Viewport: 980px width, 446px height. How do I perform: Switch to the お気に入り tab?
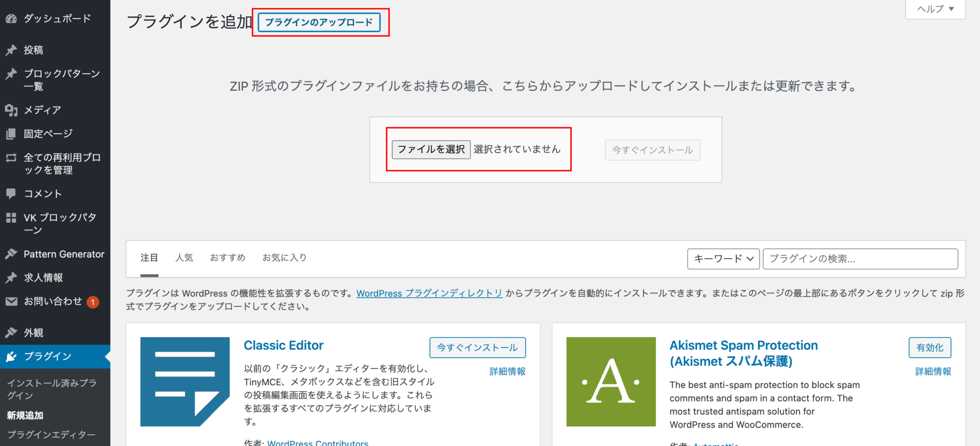point(285,258)
